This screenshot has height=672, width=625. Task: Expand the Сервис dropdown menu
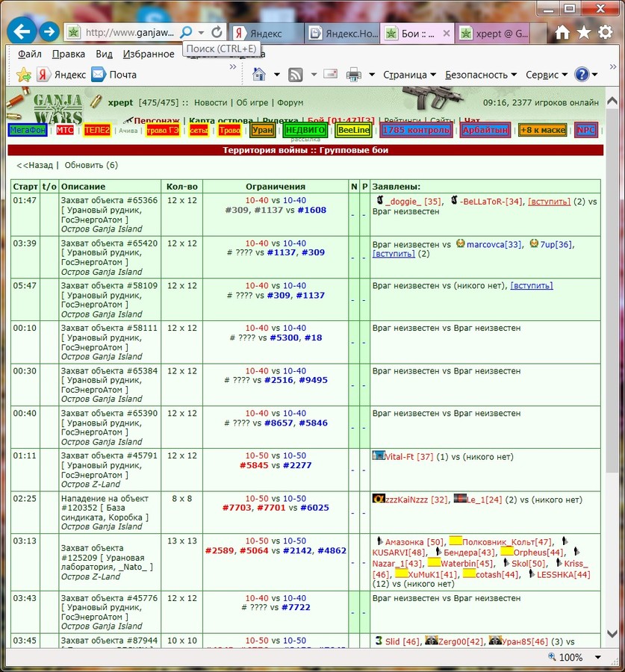(547, 75)
